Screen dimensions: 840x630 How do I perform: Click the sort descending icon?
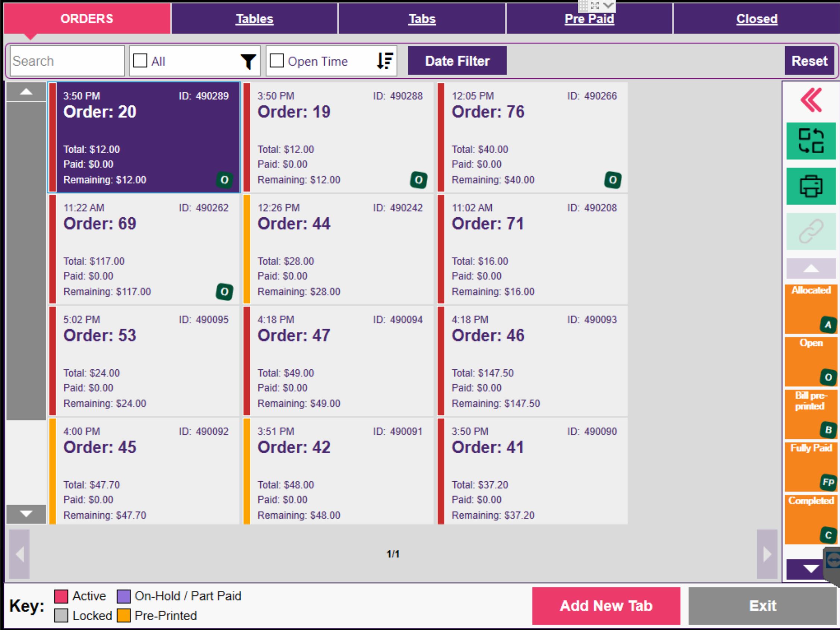[x=385, y=61]
